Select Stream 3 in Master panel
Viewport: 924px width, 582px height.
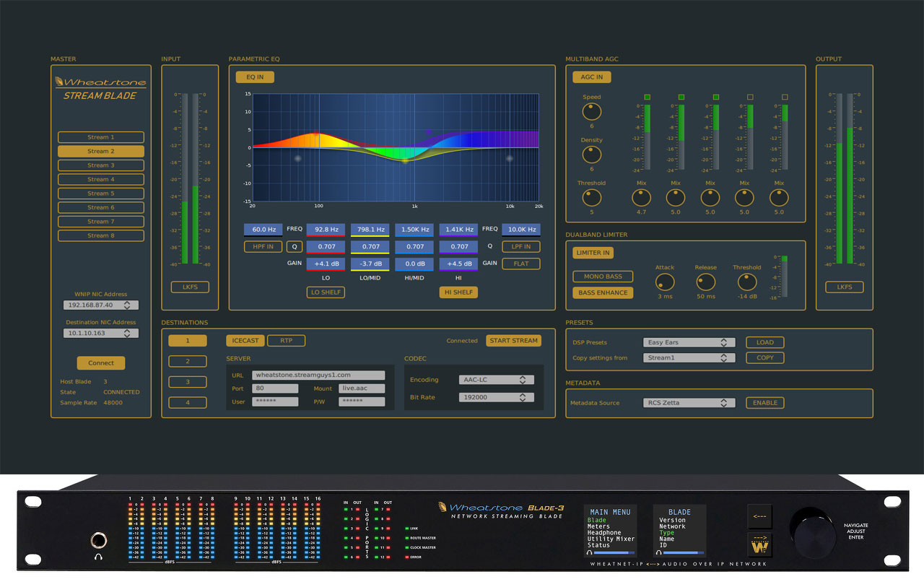click(x=101, y=165)
